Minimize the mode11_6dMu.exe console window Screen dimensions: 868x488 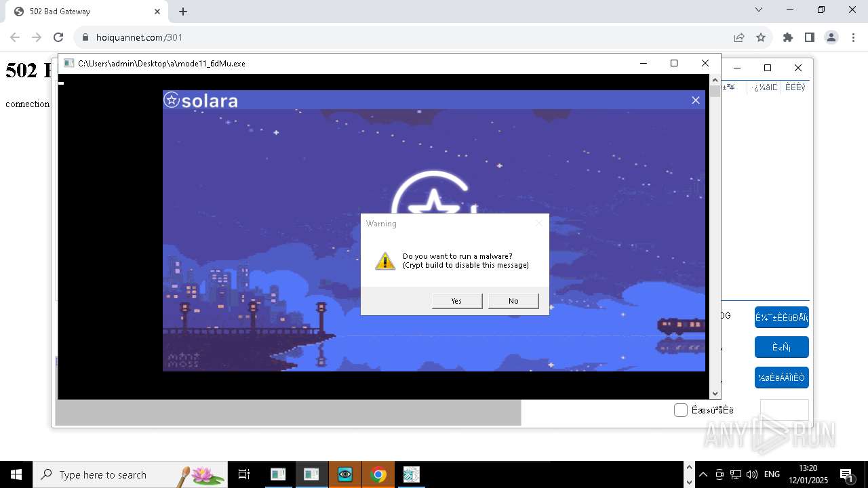pyautogui.click(x=643, y=63)
